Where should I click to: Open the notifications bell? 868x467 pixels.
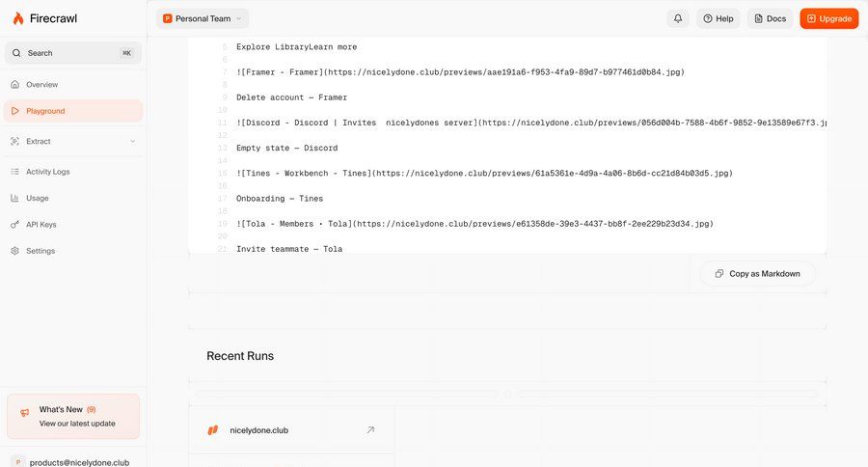click(x=678, y=18)
